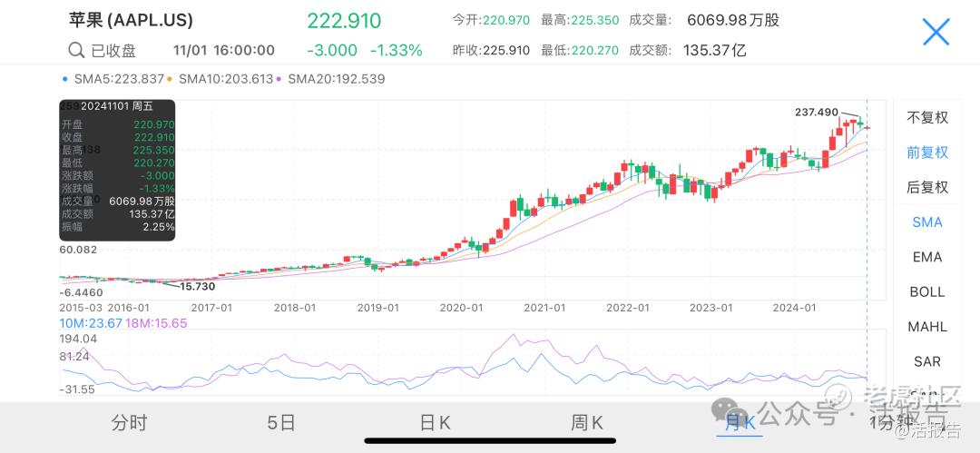Viewport: 980px width, 453px height.
Task: Click the 2020-01 date axis label
Action: [x=461, y=308]
